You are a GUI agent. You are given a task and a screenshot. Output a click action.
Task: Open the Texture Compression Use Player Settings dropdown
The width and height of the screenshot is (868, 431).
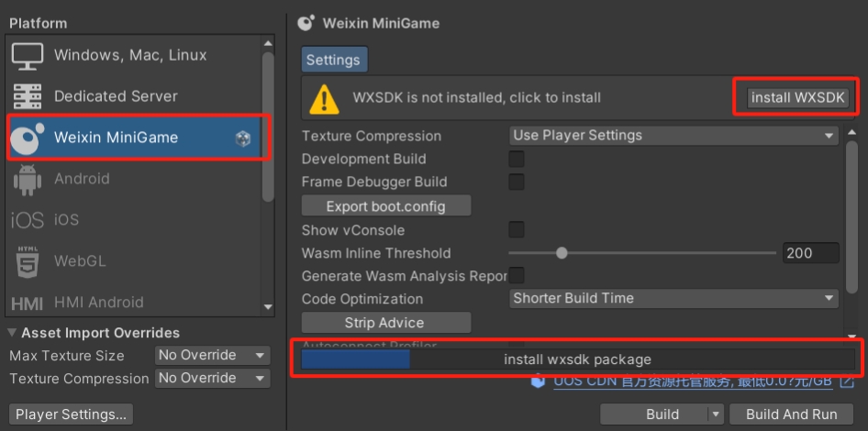tap(673, 136)
